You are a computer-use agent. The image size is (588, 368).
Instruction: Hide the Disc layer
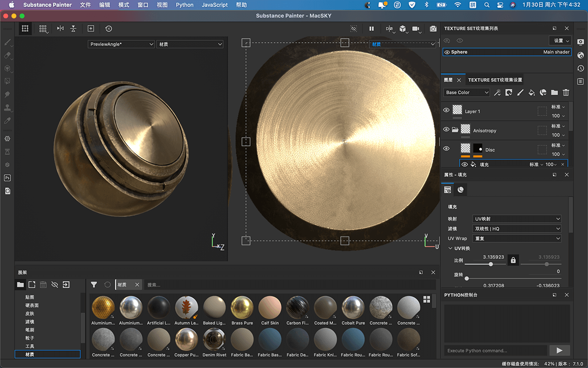click(x=446, y=148)
